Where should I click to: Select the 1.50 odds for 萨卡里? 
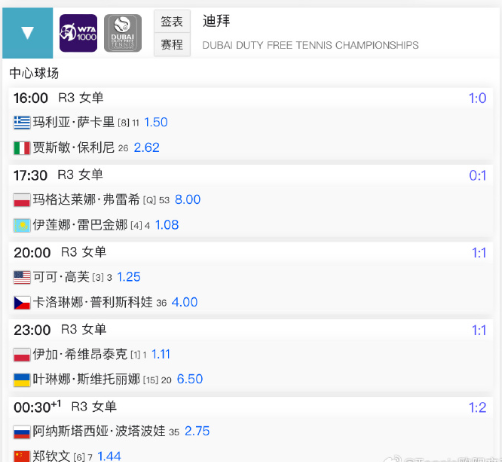[x=156, y=122]
